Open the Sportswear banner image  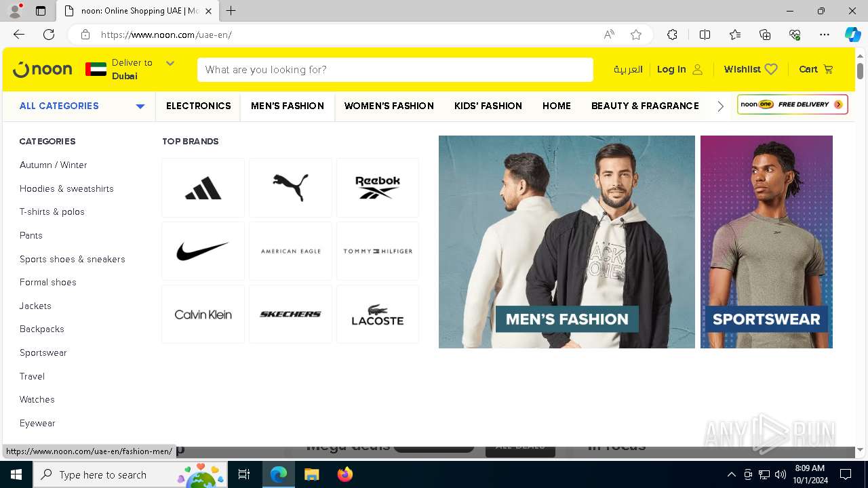click(x=766, y=242)
